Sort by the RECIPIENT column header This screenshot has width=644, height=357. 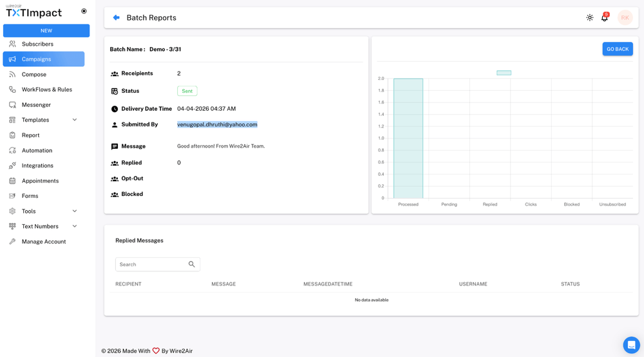128,284
